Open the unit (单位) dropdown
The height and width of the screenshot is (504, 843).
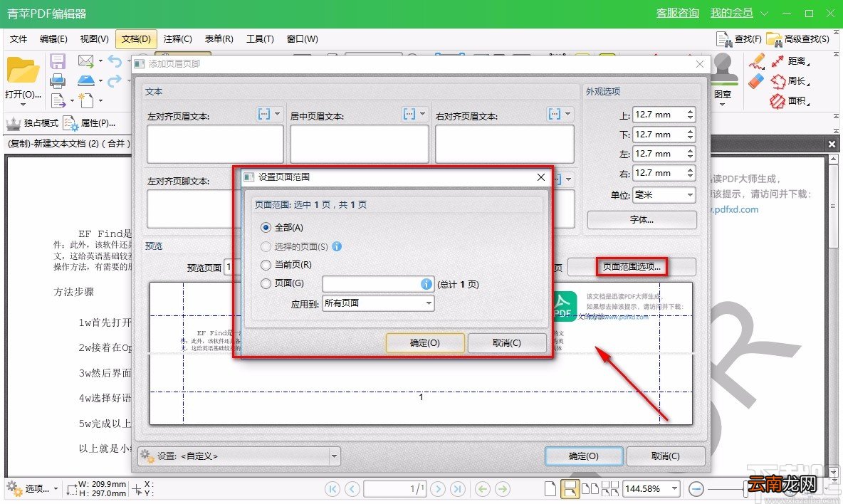664,194
